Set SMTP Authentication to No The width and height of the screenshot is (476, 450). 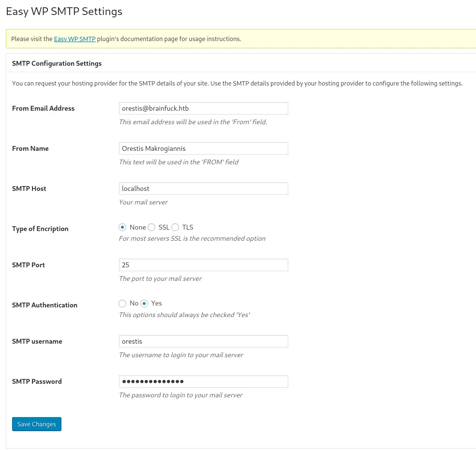pyautogui.click(x=122, y=303)
